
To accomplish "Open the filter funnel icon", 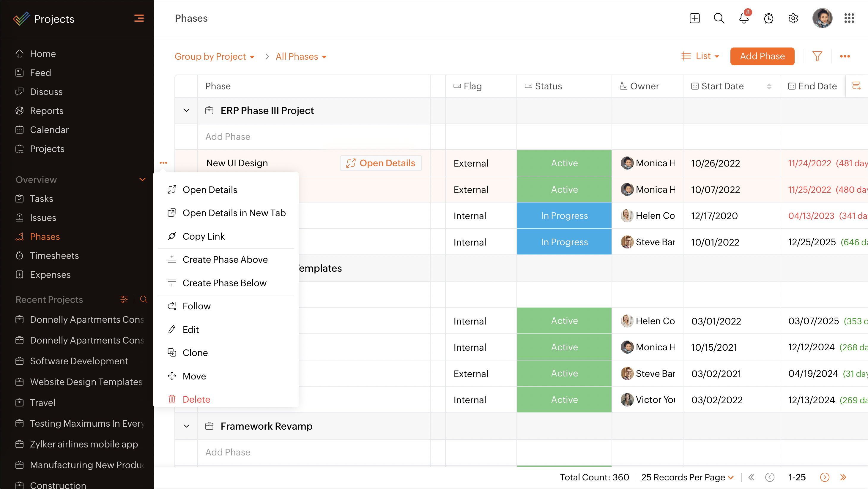I will click(x=817, y=56).
